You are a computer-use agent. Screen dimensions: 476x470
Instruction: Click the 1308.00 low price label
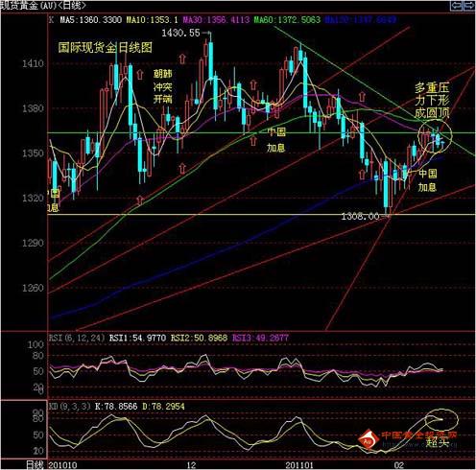coord(360,217)
